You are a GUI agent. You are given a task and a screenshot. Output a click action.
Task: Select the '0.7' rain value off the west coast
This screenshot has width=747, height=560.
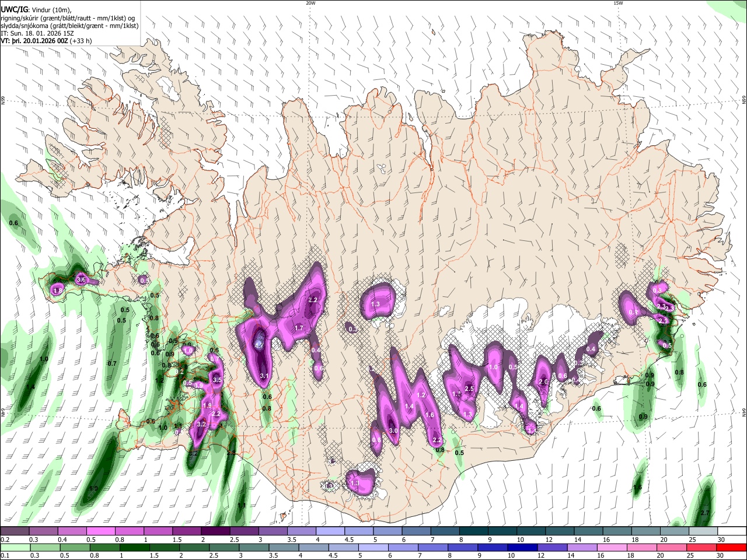tap(112, 363)
